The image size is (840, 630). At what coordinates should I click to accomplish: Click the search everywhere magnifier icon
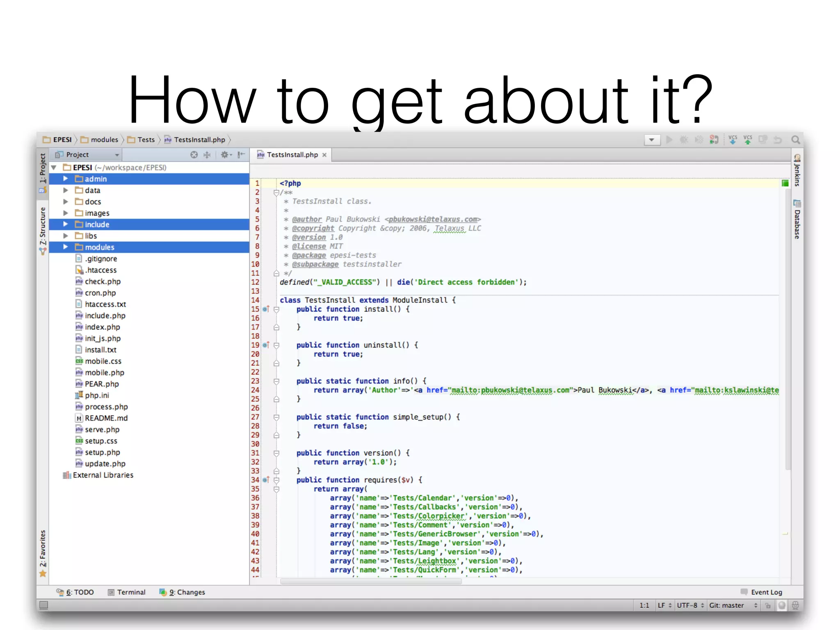click(x=795, y=140)
